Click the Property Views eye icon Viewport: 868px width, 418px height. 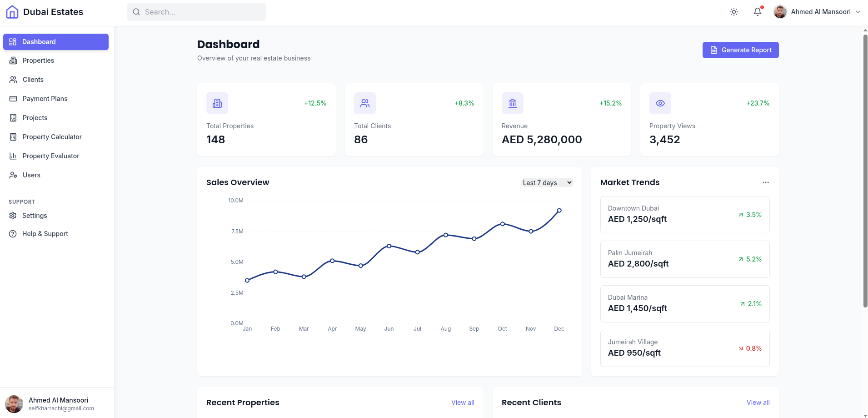click(x=660, y=103)
